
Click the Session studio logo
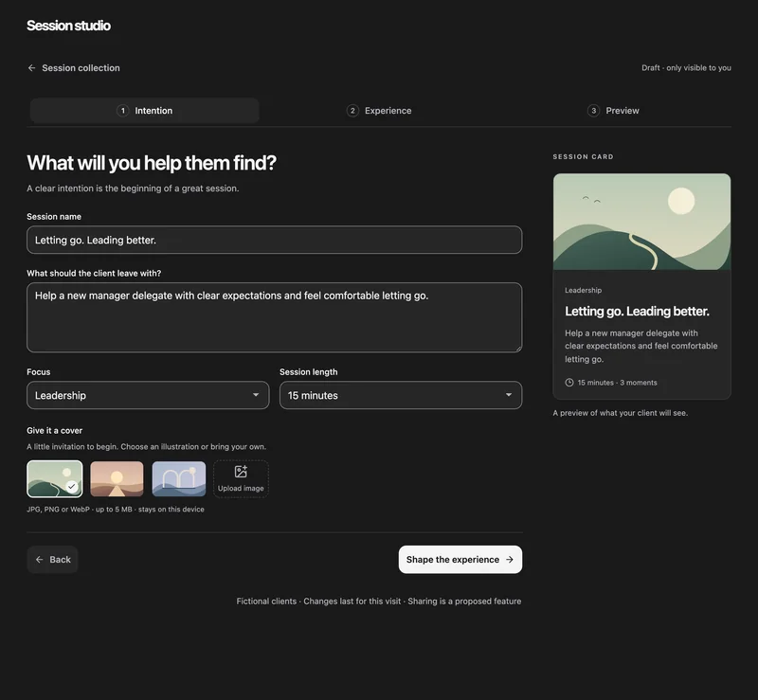(68, 26)
